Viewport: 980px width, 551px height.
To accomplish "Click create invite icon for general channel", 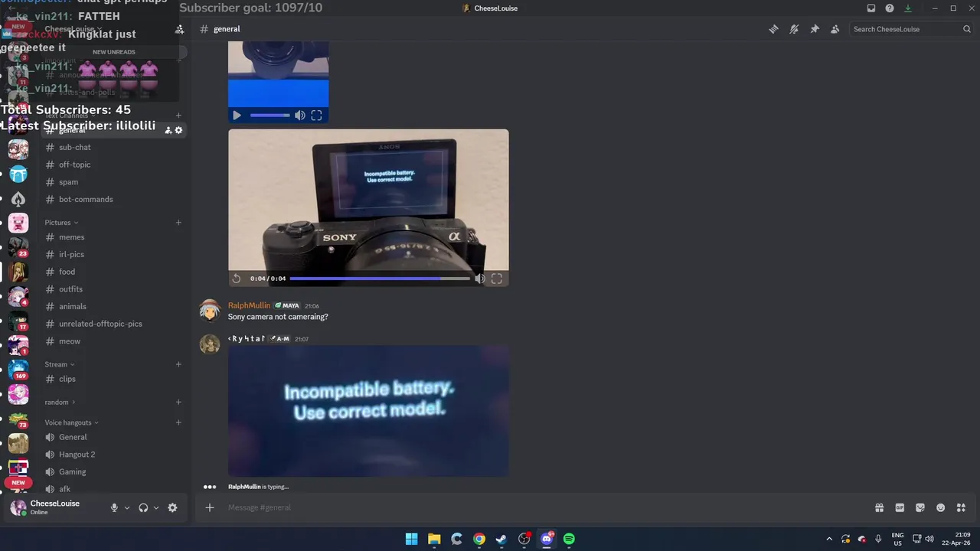I will coord(168,130).
